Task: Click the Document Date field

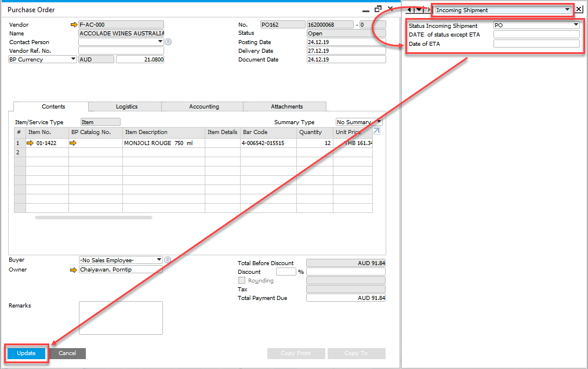Action: (346, 59)
